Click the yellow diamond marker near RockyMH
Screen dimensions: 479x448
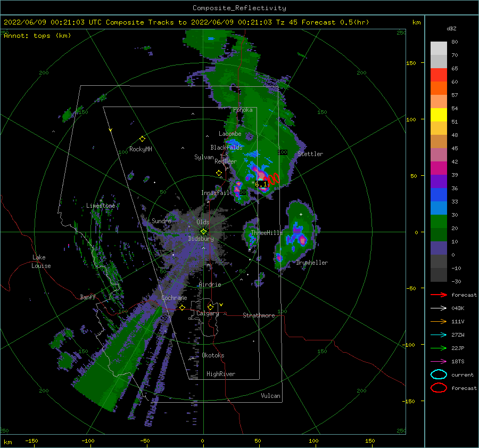pyautogui.click(x=142, y=139)
